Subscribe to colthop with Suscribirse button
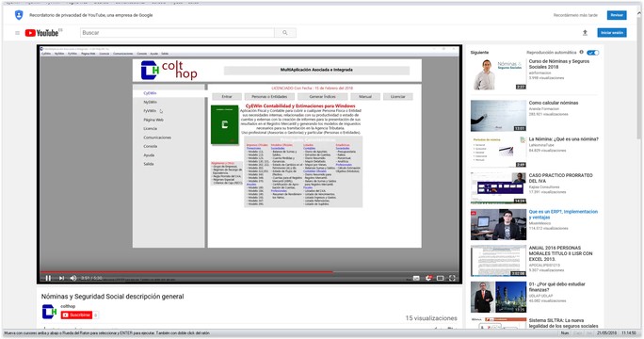 [x=76, y=315]
